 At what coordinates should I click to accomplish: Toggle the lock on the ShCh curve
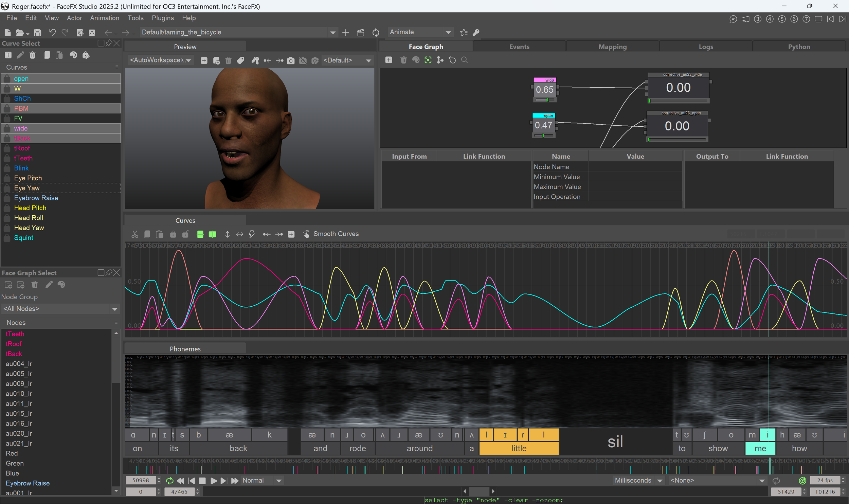(7, 98)
